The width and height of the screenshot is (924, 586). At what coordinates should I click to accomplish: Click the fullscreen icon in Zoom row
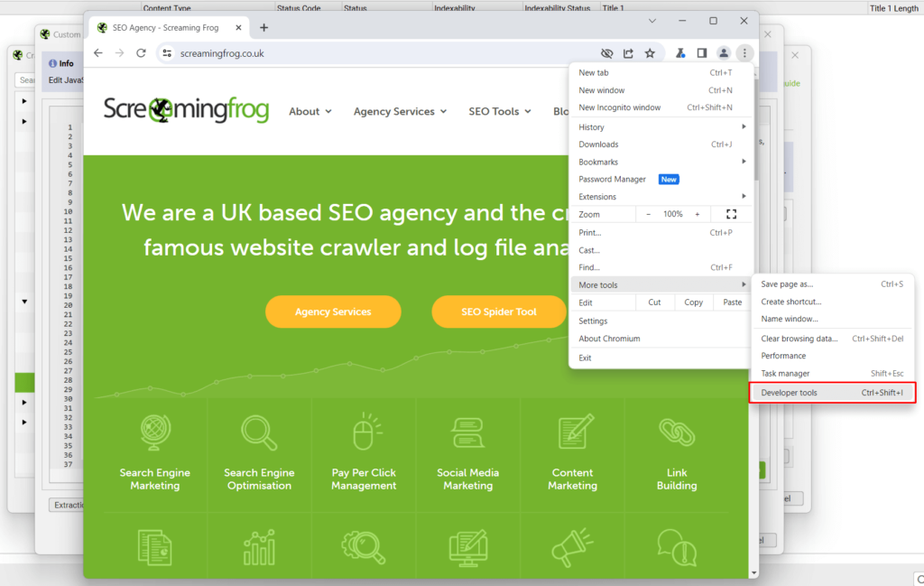point(731,214)
